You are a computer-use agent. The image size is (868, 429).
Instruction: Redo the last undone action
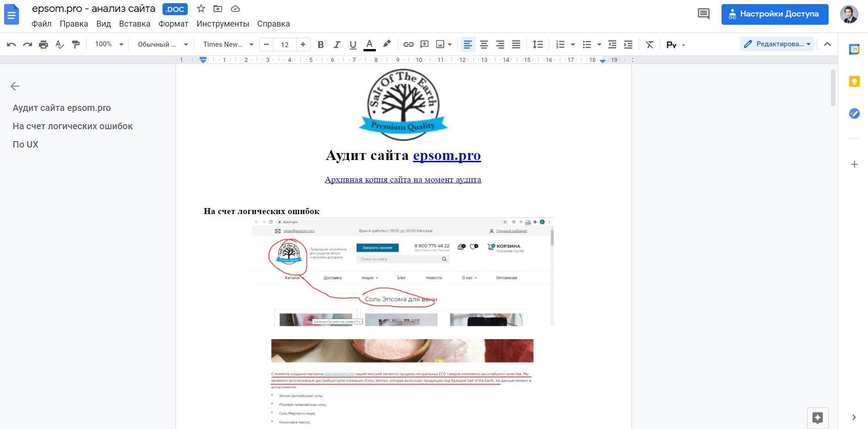[27, 44]
